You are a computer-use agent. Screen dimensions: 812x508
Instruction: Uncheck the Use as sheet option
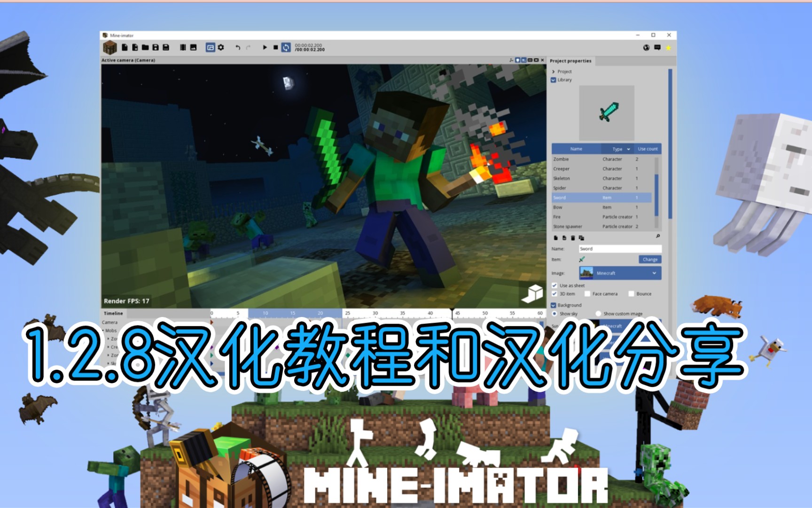click(554, 285)
